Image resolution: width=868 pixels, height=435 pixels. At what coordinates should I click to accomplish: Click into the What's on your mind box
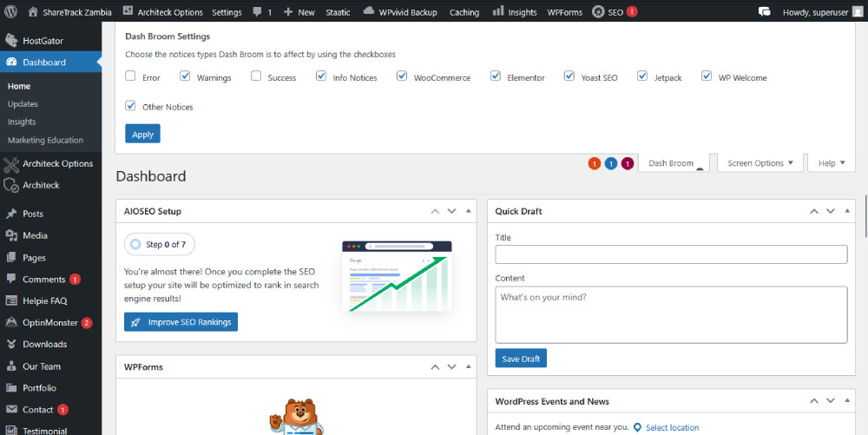tap(671, 315)
